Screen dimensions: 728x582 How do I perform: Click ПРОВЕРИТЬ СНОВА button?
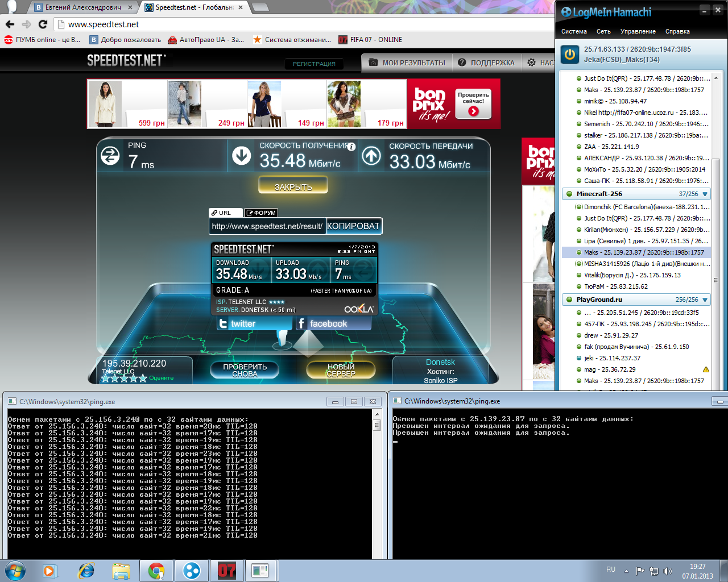(x=245, y=370)
